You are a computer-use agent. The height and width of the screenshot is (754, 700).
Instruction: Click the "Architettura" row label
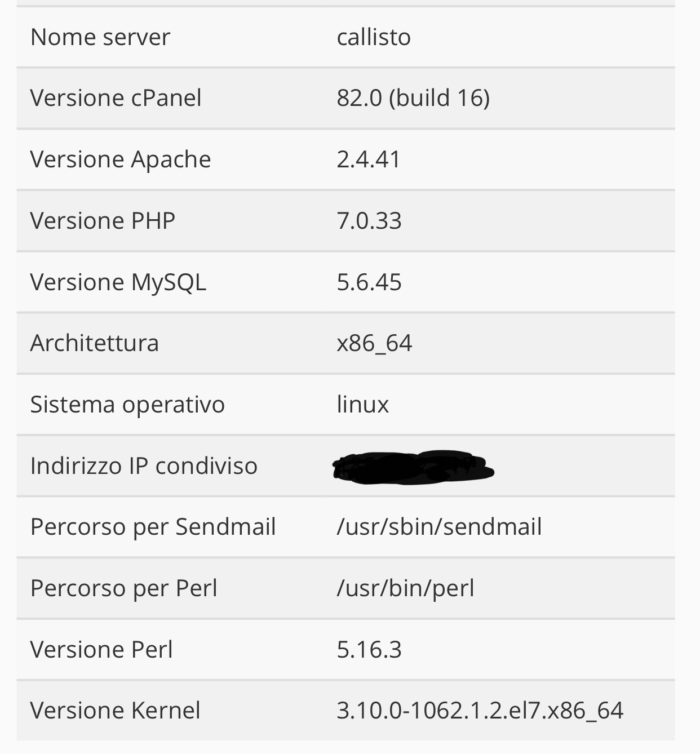pos(94,343)
